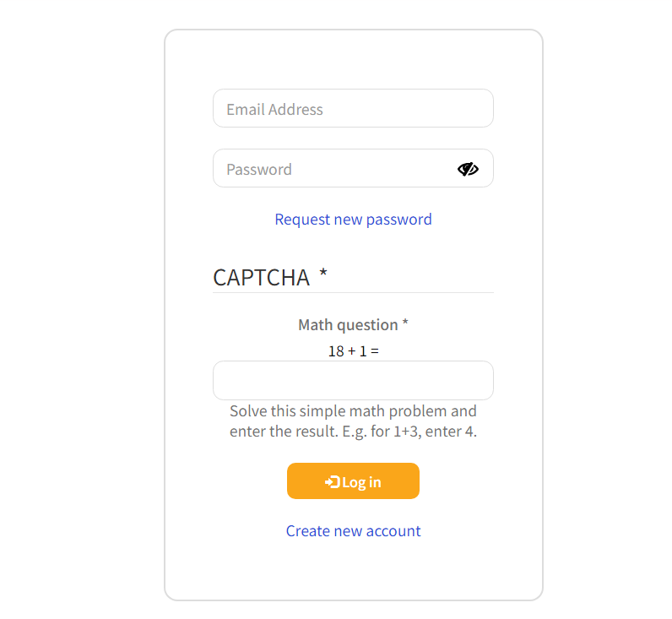
Task: Show the hidden password using the eye
Action: pyautogui.click(x=468, y=169)
